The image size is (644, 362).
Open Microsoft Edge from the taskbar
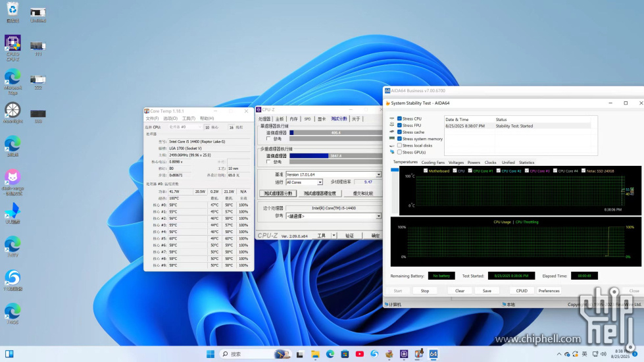tap(330, 354)
